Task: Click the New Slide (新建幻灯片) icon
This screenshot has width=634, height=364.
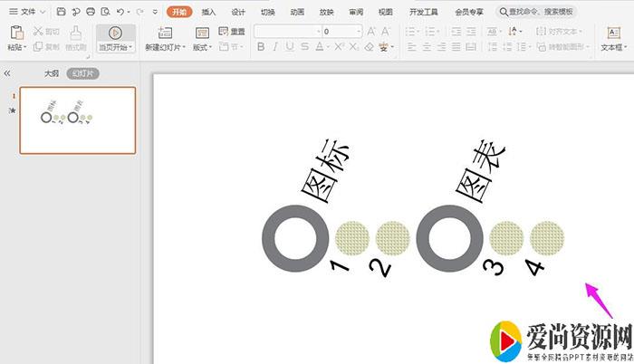Action: pyautogui.click(x=165, y=33)
